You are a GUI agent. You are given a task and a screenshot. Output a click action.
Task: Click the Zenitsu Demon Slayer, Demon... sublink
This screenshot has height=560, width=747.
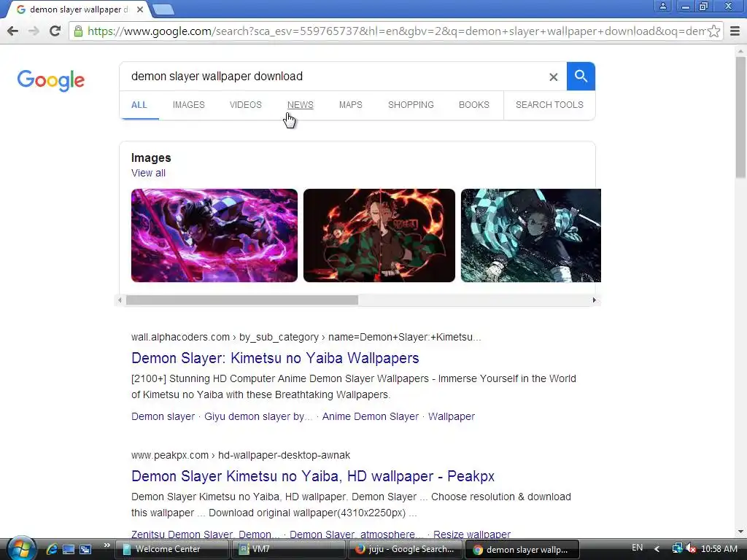pyautogui.click(x=205, y=534)
